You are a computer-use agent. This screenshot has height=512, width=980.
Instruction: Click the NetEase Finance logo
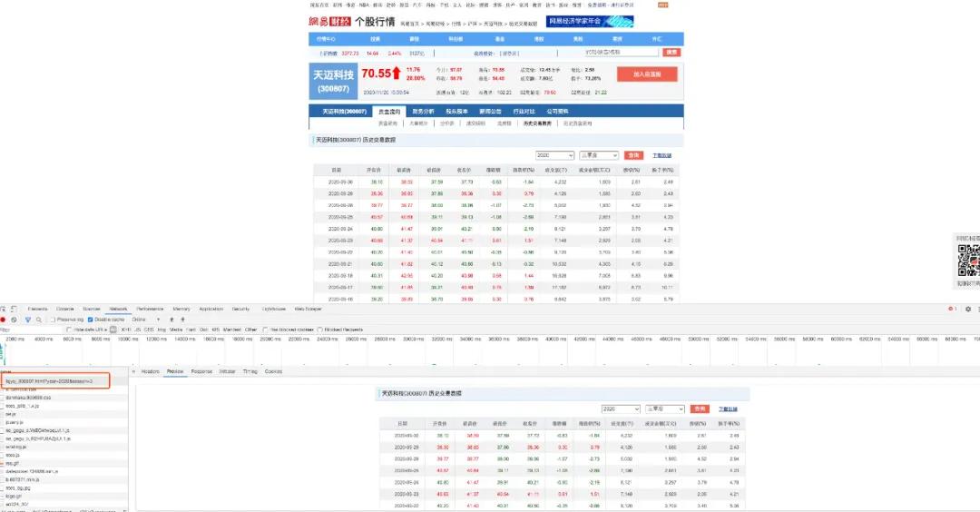click(329, 21)
